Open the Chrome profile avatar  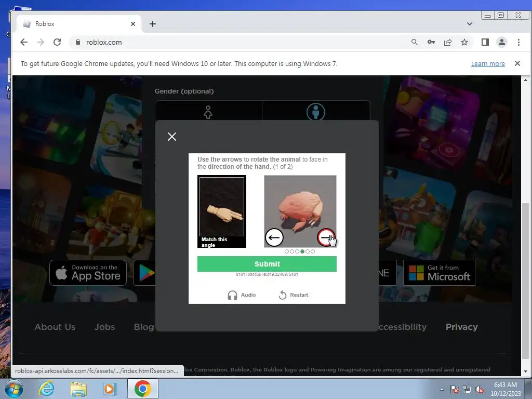click(502, 42)
